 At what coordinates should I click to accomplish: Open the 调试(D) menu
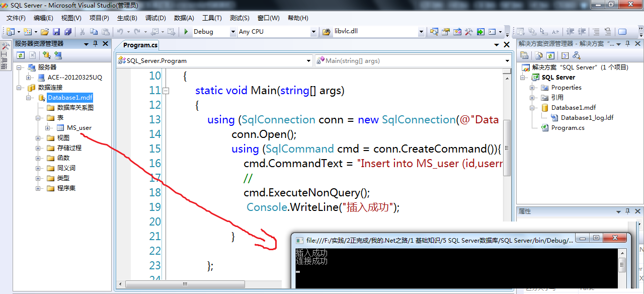(x=155, y=18)
